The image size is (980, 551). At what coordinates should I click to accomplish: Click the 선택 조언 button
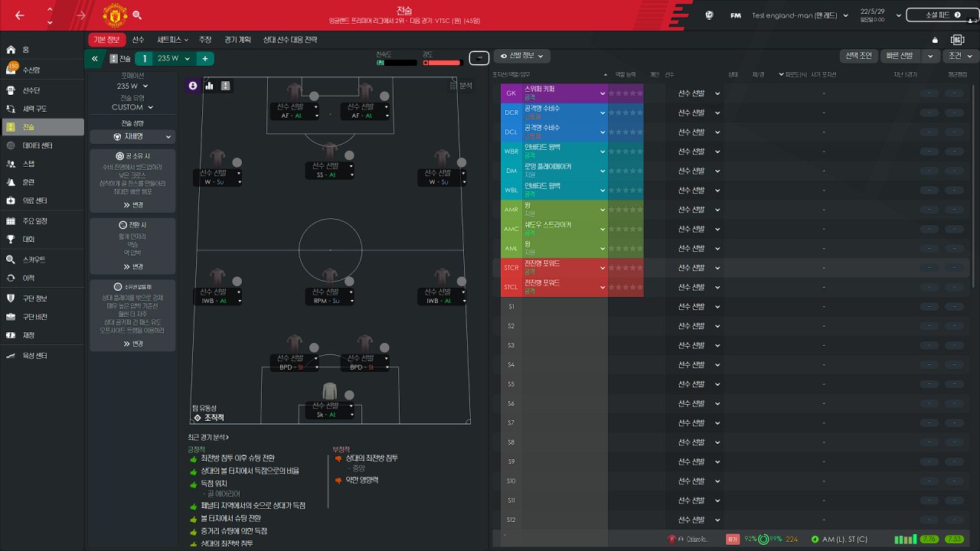click(x=859, y=56)
